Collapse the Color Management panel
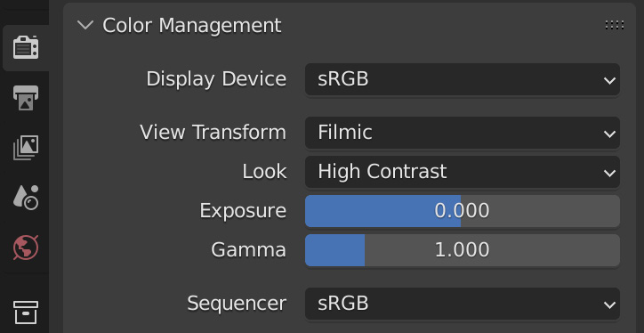The height and width of the screenshot is (333, 644). [85, 26]
